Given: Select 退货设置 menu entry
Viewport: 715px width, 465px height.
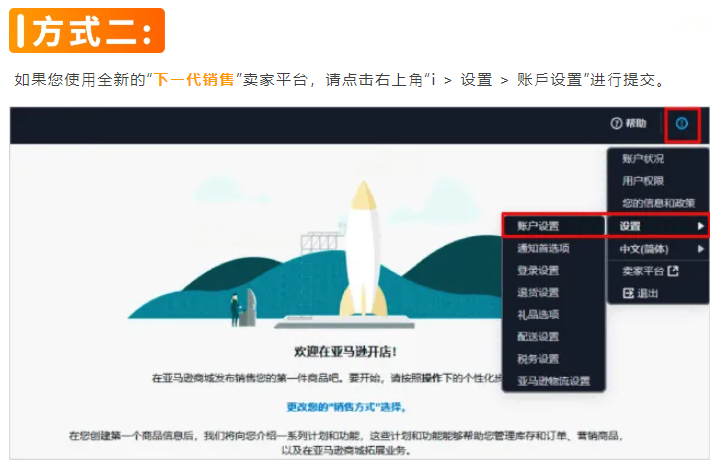Looking at the screenshot, I should pyautogui.click(x=538, y=293).
